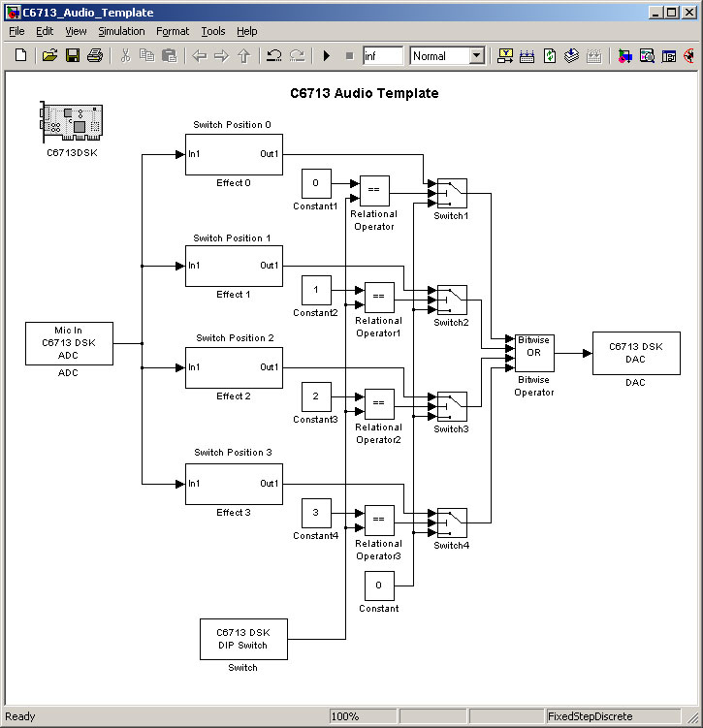Open the Help menu

tap(246, 31)
